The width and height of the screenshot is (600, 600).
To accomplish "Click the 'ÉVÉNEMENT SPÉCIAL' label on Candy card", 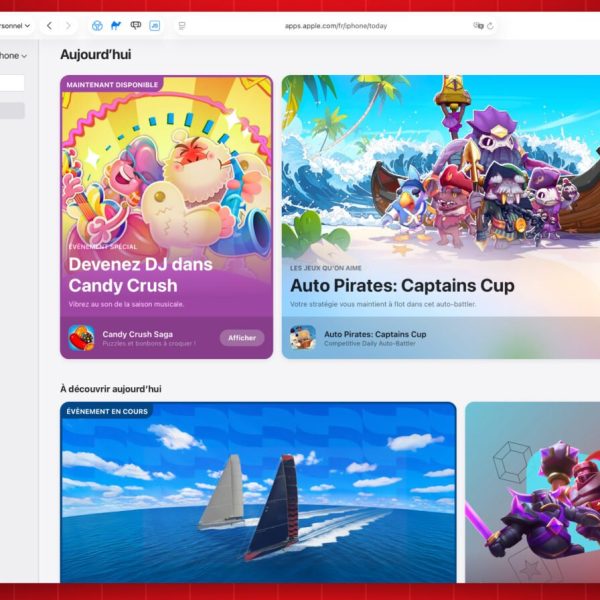I will tap(103, 247).
